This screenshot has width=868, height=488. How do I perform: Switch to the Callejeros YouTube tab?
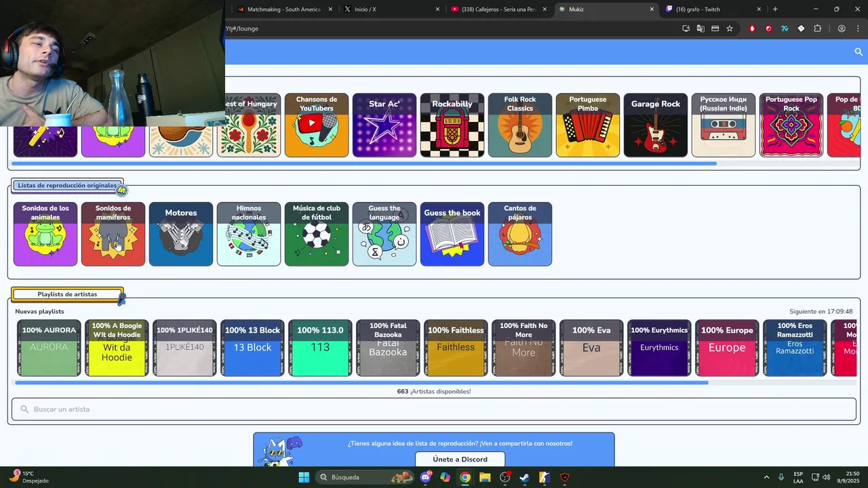coord(498,9)
